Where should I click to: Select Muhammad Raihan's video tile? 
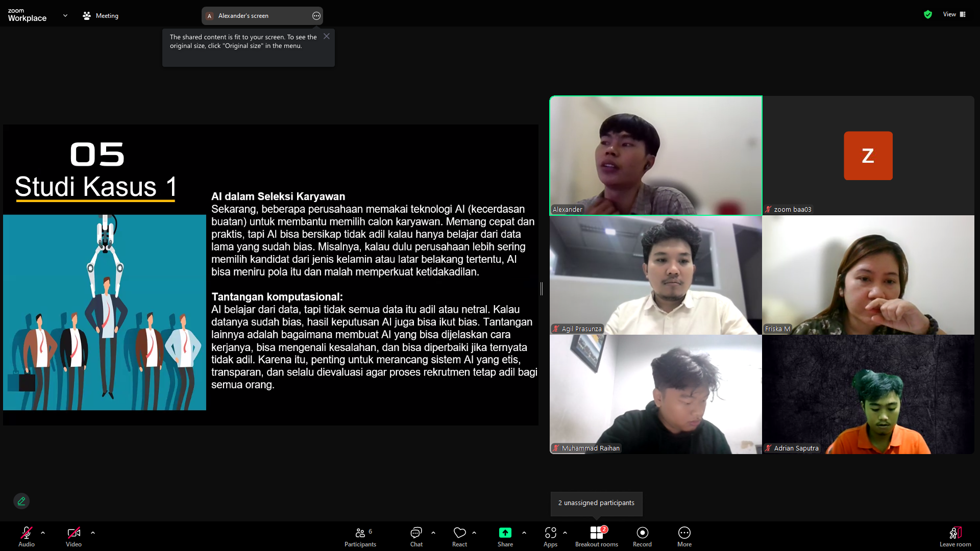pos(656,394)
